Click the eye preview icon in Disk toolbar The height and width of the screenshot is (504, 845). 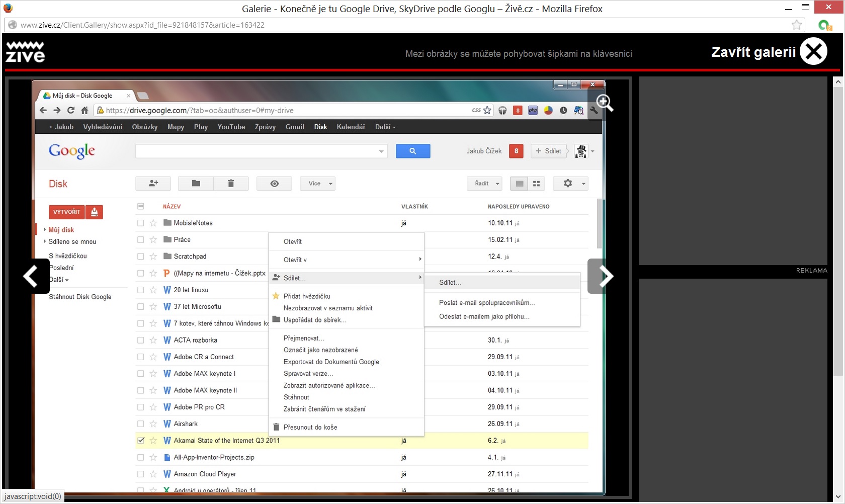[274, 184]
